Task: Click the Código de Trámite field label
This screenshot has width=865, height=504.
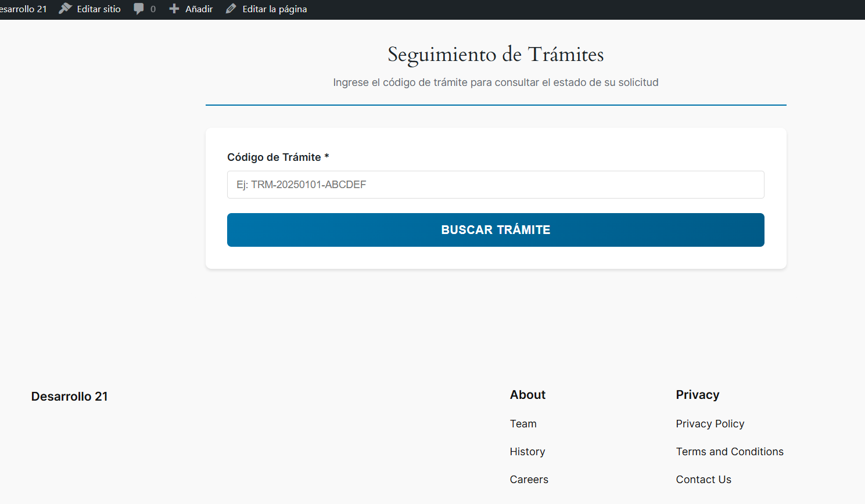Action: pyautogui.click(x=274, y=157)
